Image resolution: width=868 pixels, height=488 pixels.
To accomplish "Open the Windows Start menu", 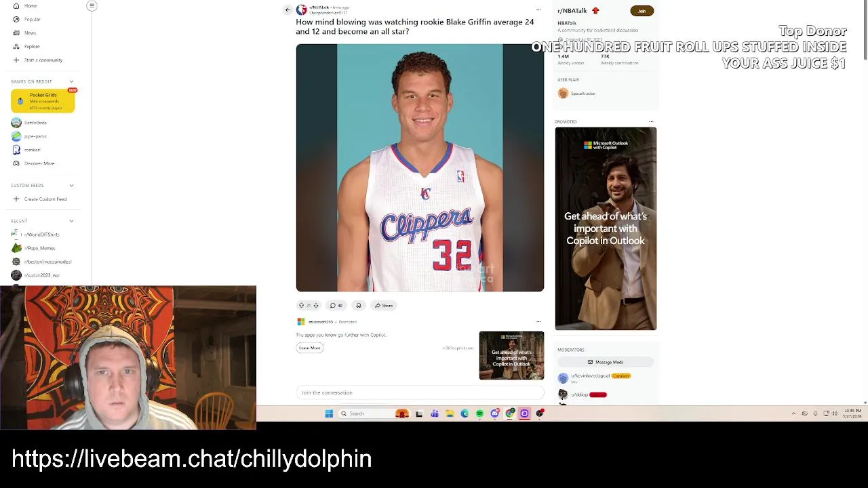I will [329, 413].
